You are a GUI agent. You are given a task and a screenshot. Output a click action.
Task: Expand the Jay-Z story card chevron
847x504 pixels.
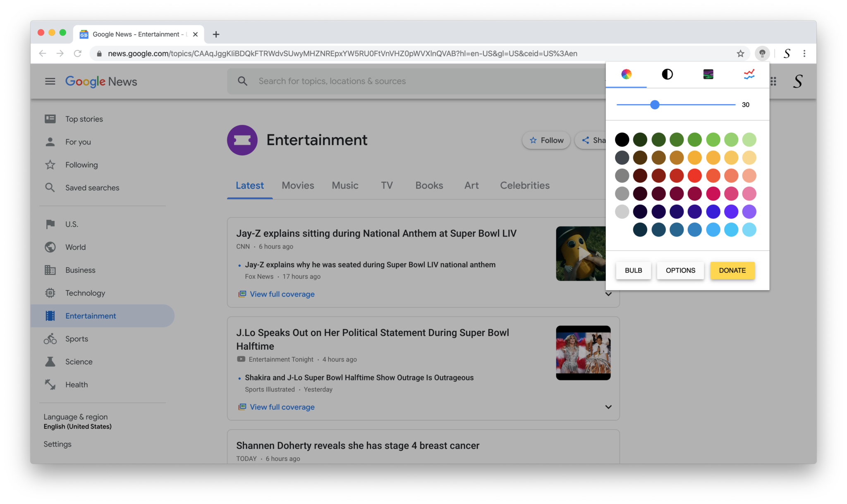608,294
